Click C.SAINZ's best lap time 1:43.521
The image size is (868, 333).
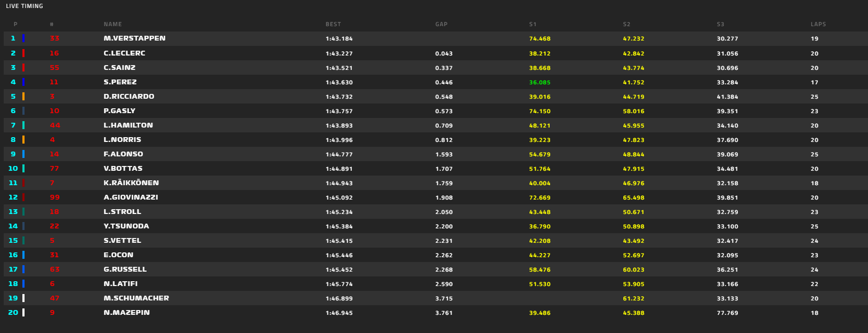click(339, 68)
